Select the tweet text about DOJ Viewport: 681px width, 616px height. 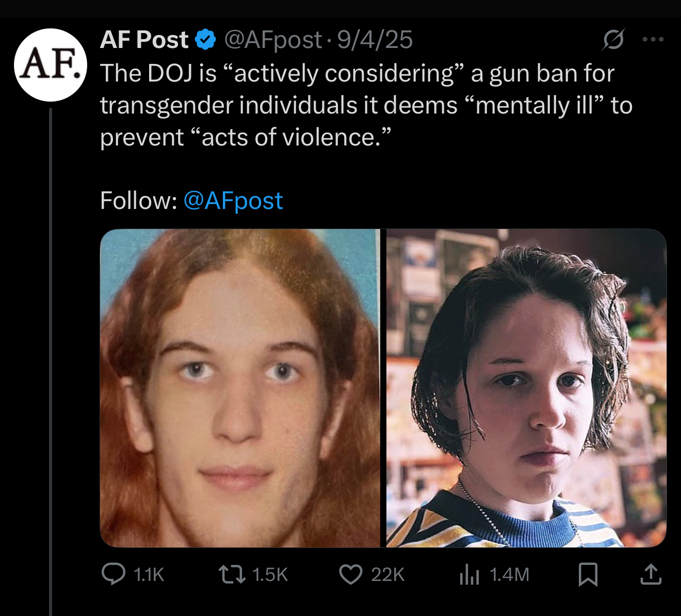[x=366, y=105]
